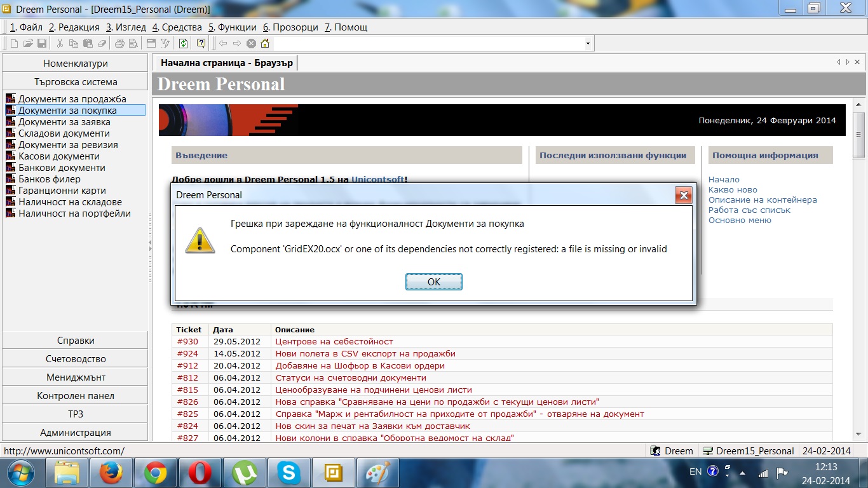The height and width of the screenshot is (488, 868).
Task: Click the Stop loading toolbar icon
Action: pos(251,43)
